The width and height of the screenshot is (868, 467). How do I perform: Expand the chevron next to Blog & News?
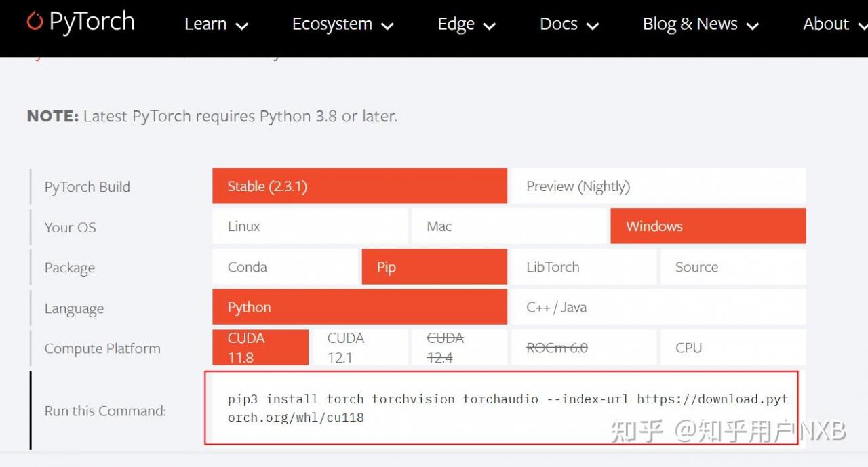pos(752,26)
